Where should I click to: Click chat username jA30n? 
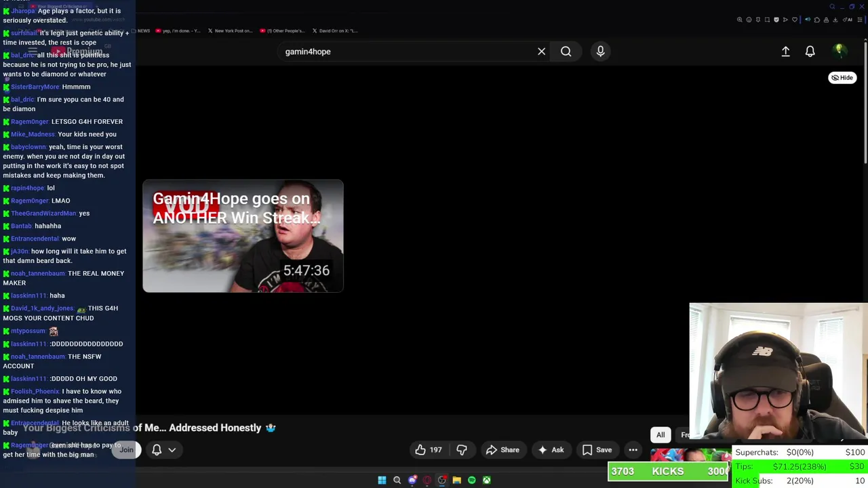click(x=19, y=251)
